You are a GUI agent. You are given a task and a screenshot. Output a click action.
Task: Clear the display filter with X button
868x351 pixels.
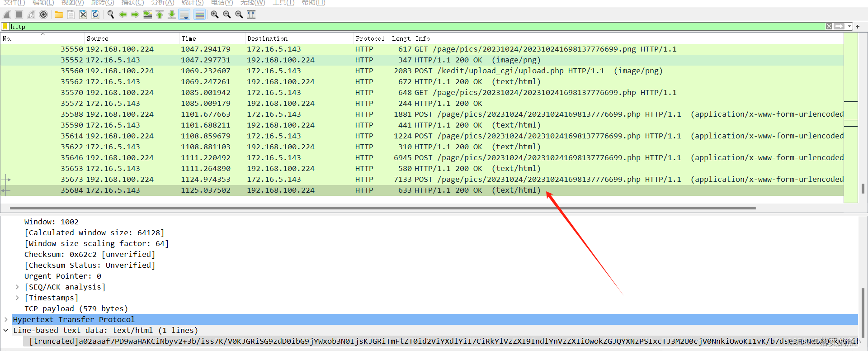click(829, 27)
